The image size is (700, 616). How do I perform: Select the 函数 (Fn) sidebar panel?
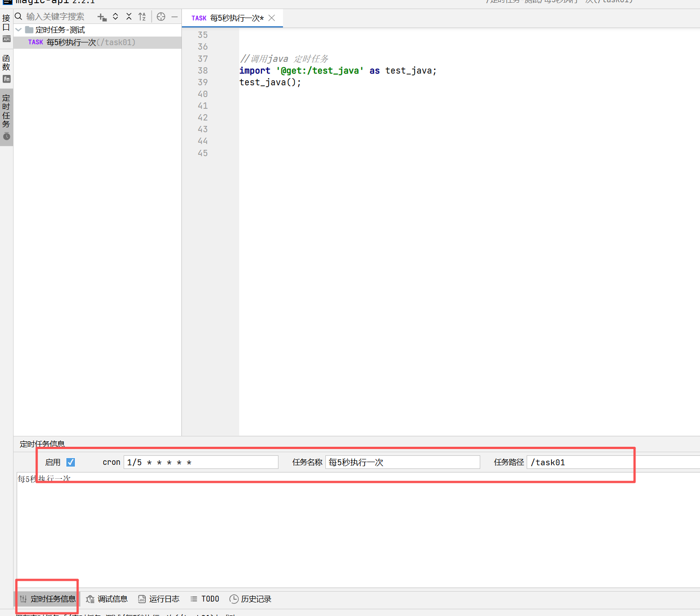(x=6, y=68)
